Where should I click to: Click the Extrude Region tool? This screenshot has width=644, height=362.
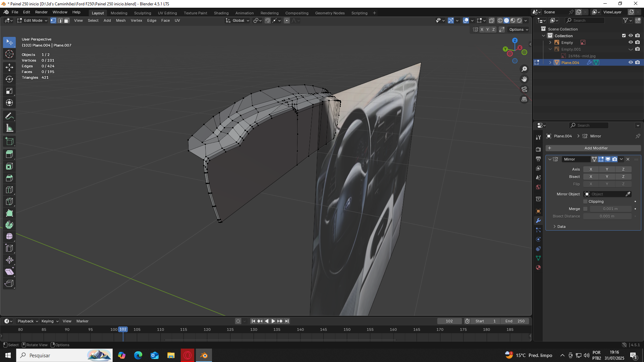[x=9, y=155]
